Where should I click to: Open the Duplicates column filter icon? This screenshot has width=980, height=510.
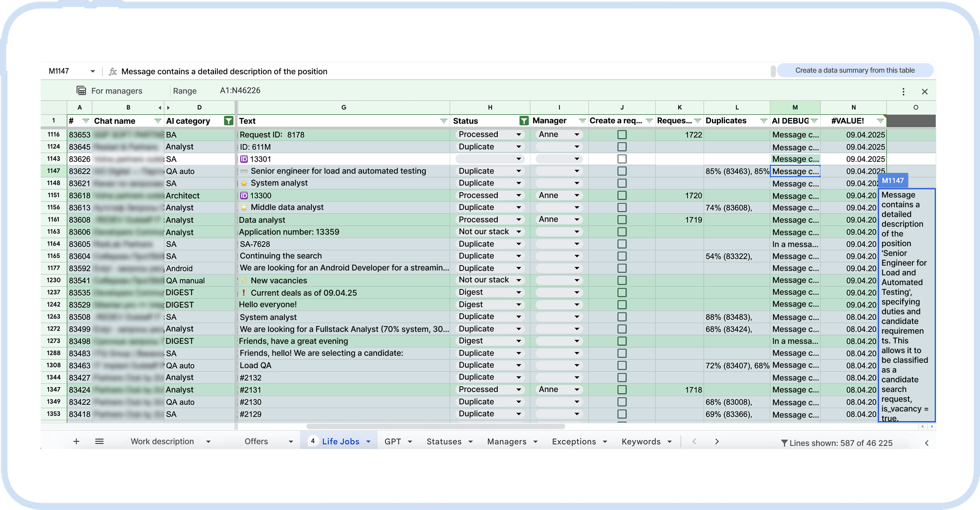(x=764, y=121)
